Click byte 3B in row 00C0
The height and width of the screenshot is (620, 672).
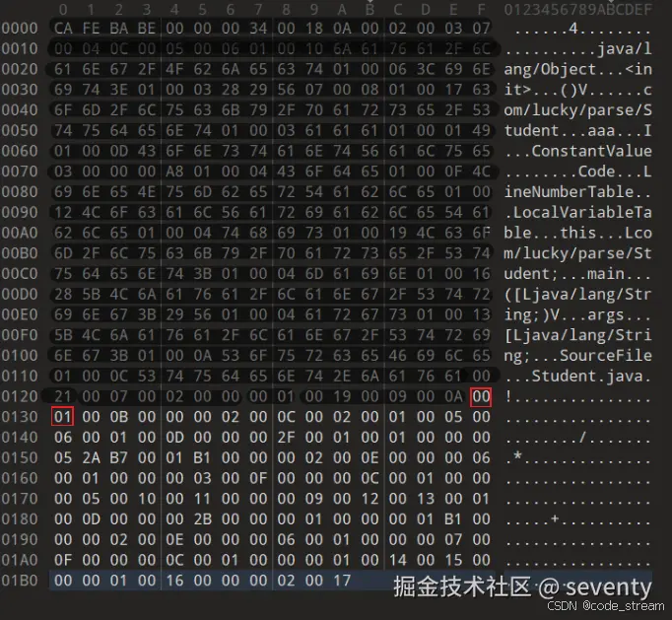pyautogui.click(x=202, y=274)
